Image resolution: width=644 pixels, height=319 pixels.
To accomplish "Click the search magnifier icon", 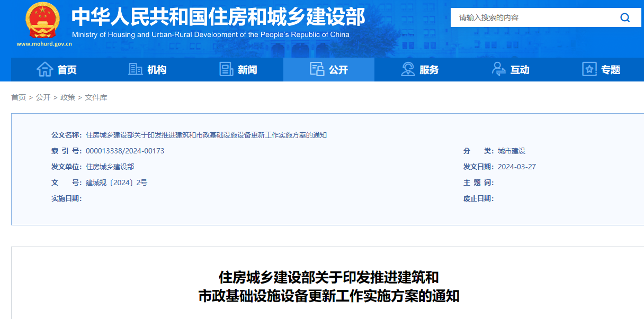I will [x=625, y=17].
